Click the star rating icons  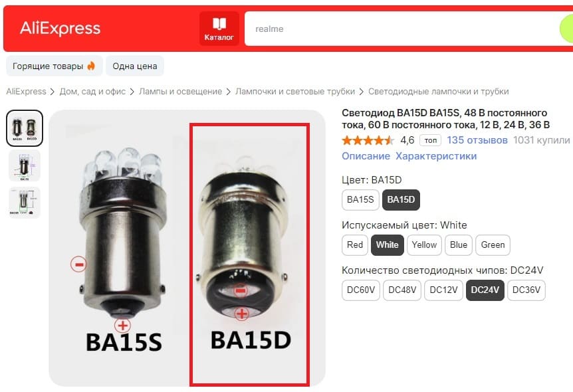368,140
